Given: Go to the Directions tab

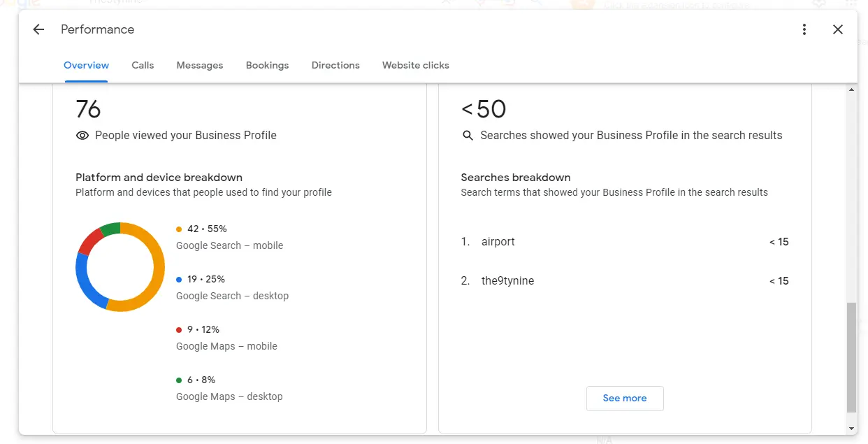Looking at the screenshot, I should point(335,65).
